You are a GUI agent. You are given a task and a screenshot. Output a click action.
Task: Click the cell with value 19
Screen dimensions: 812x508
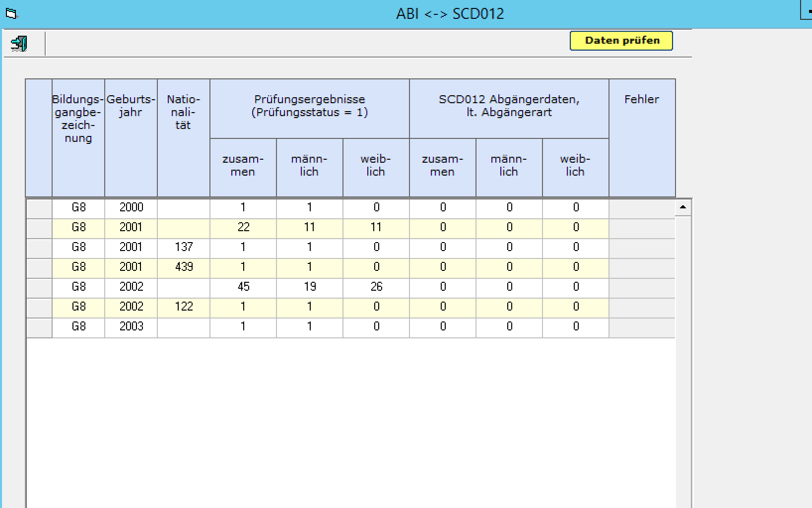(x=310, y=287)
